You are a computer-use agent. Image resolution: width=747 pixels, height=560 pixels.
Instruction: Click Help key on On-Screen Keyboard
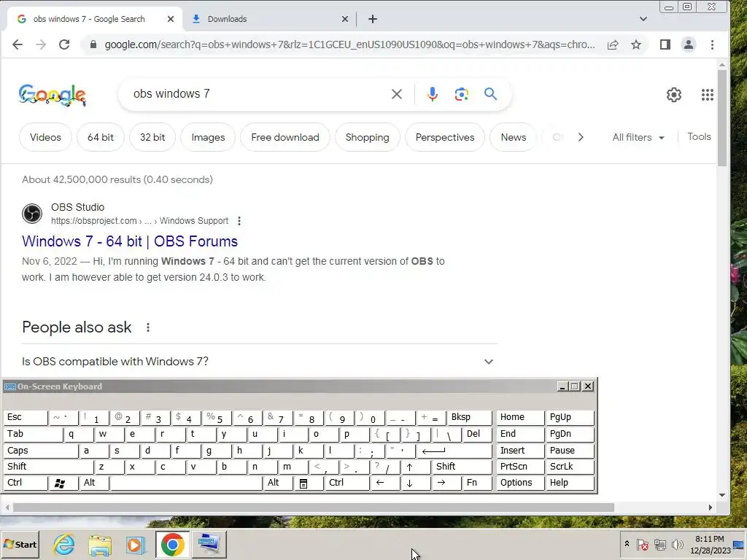(x=570, y=483)
